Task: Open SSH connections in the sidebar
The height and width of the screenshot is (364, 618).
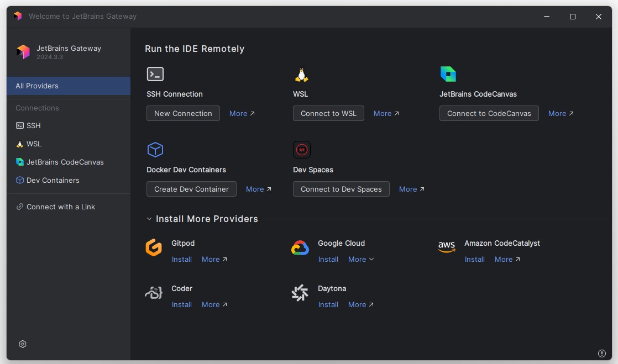Action: 33,125
